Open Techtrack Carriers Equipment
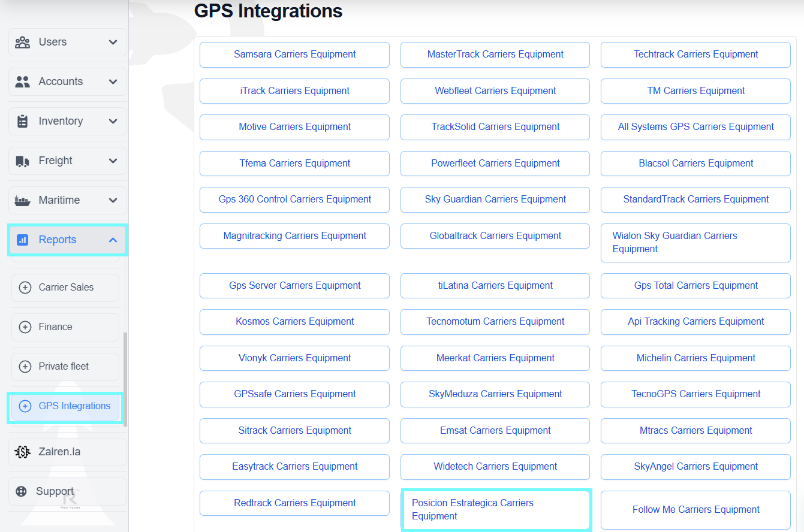 coord(695,55)
